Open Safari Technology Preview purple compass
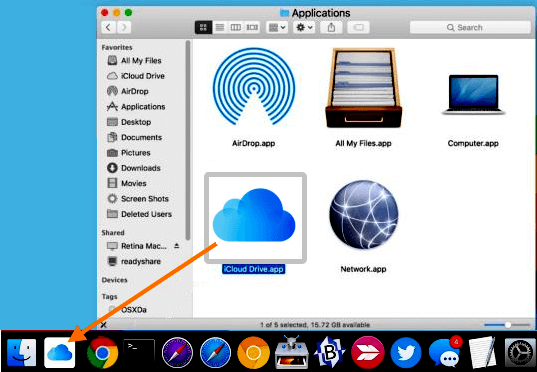 pyautogui.click(x=177, y=352)
